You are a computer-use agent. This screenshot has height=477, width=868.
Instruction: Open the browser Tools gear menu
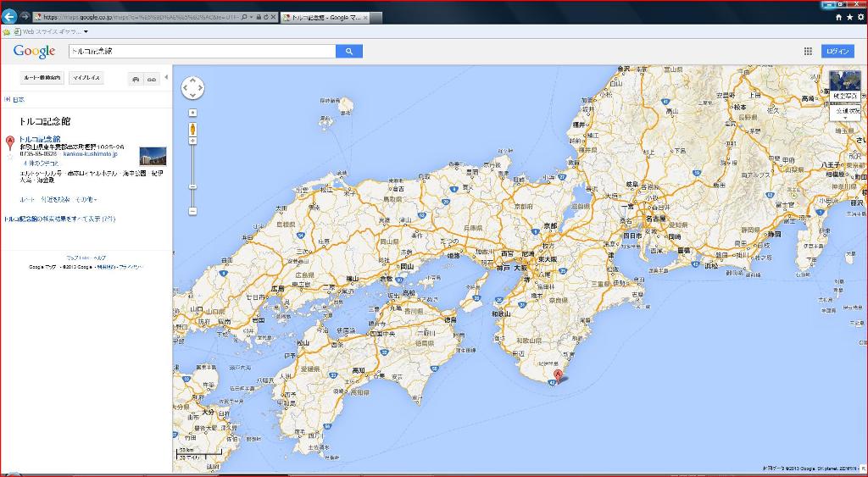[860, 18]
